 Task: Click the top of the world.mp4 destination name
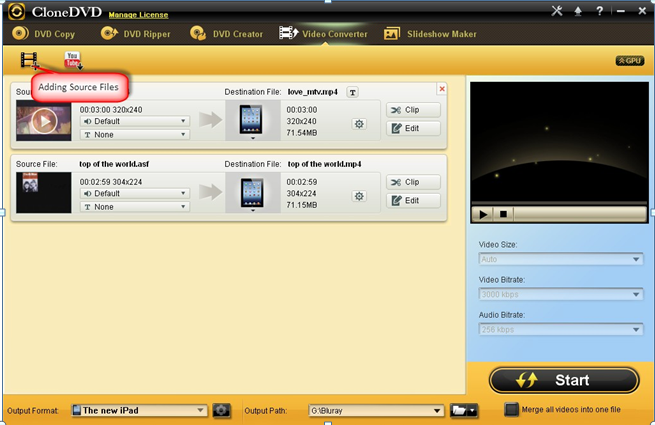(324, 164)
